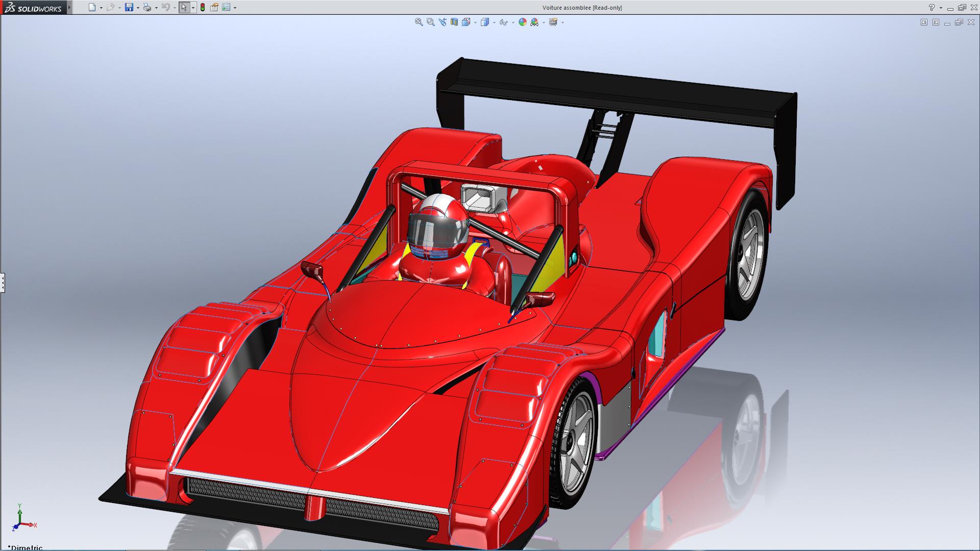Return to the Previous View
This screenshot has height=551, width=980.
(442, 22)
